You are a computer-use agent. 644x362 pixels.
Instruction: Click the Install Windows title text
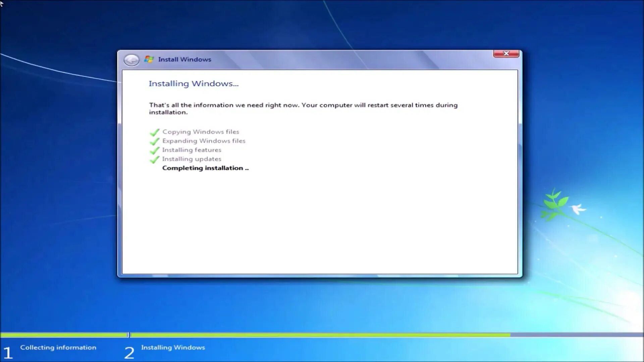point(184,59)
